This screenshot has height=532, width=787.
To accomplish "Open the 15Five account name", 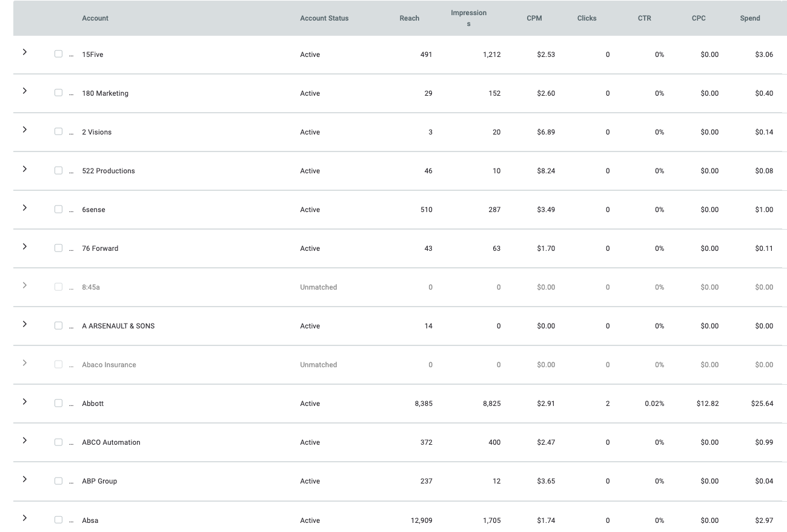I will [x=93, y=55].
